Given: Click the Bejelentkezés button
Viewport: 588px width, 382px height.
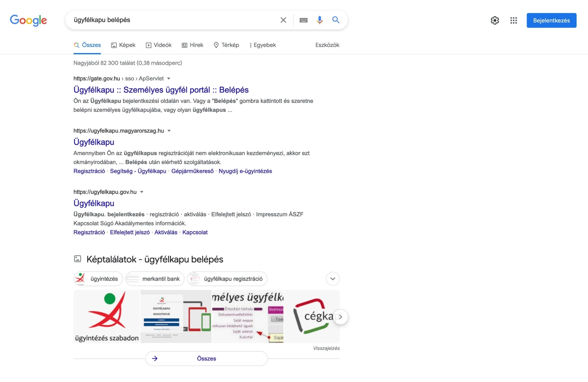Looking at the screenshot, I should [x=551, y=20].
